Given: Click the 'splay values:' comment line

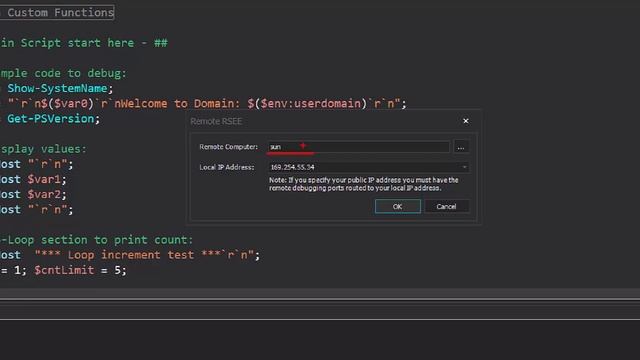Looking at the screenshot, I should (x=43, y=149).
